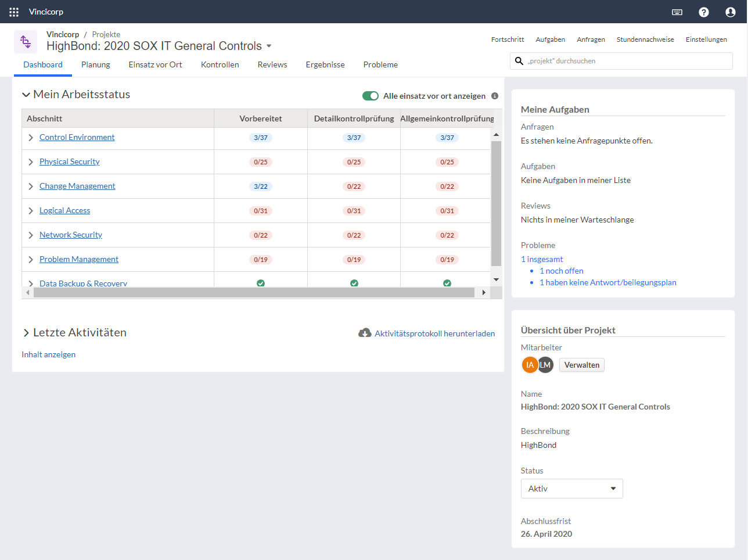Open the app launcher grid icon
The width and height of the screenshot is (748, 560).
coord(14,12)
